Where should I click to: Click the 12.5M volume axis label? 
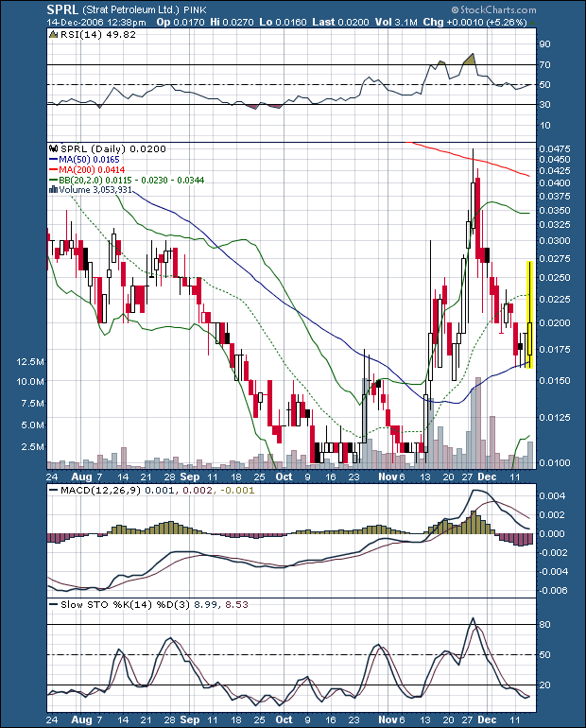click(30, 362)
